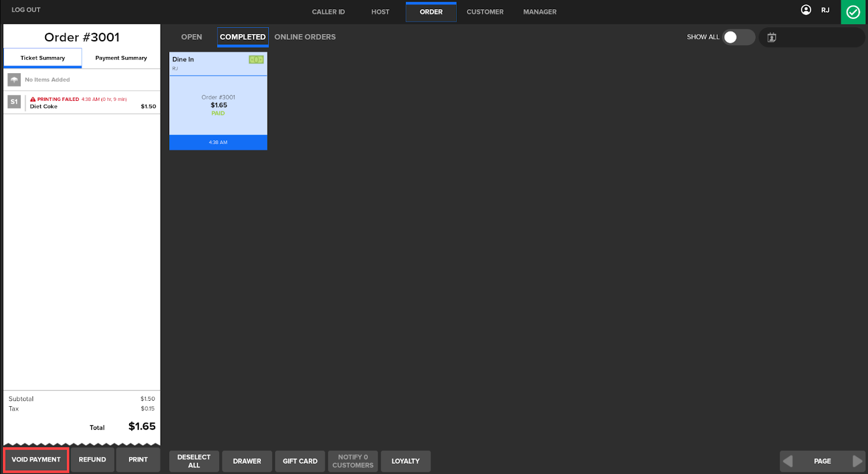Click the green checkmark status icon
The height and width of the screenshot is (474, 868).
pyautogui.click(x=853, y=12)
